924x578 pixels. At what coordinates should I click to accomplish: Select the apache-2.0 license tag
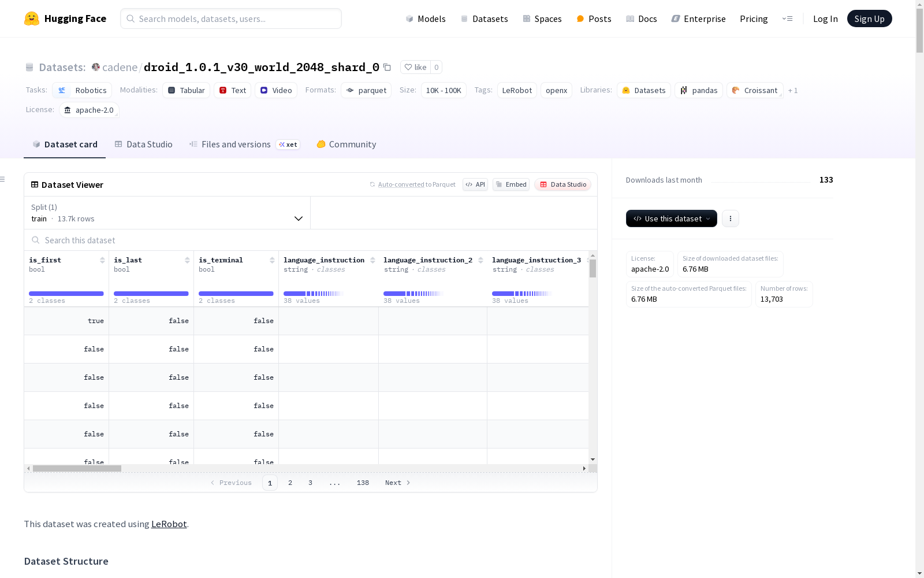(89, 110)
